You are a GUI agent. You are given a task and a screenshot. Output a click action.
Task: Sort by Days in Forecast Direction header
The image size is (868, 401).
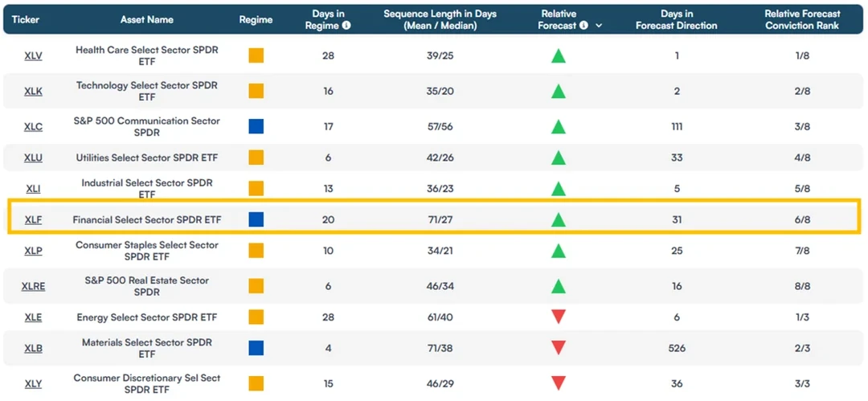pos(677,19)
